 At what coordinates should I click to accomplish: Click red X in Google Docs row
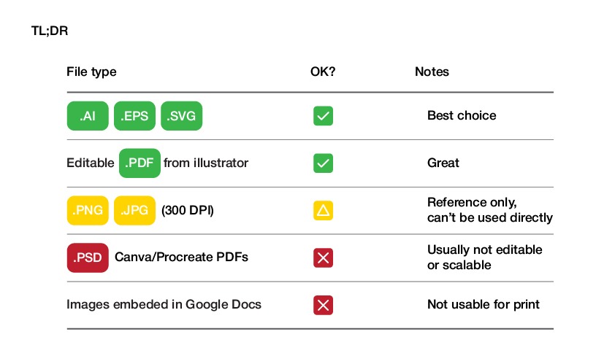coord(323,305)
